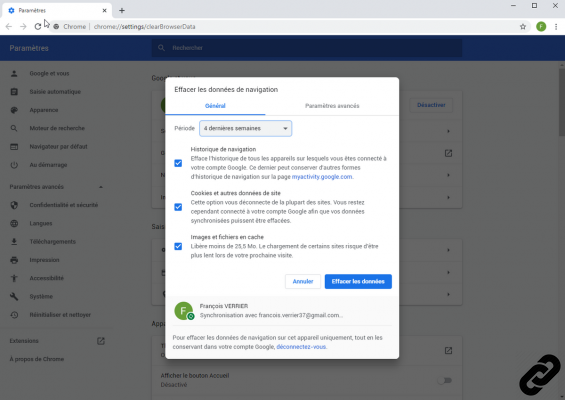Open Langues settings section
Screen dimensions: 565x400
pos(41,223)
